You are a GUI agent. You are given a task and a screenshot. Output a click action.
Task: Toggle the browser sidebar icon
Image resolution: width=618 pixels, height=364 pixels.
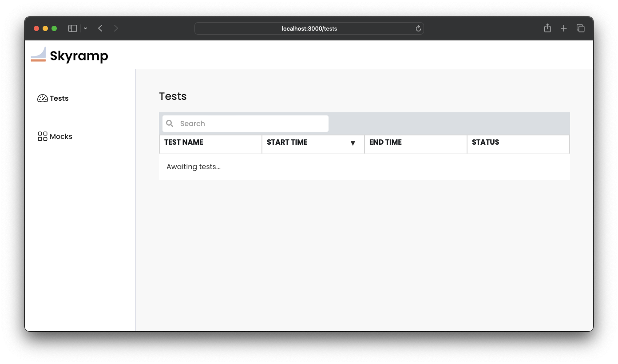tap(73, 28)
